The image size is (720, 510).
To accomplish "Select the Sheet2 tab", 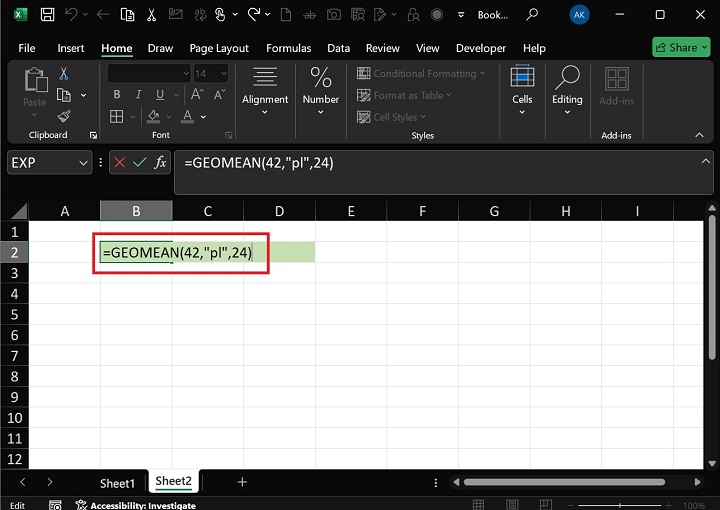I will click(x=173, y=481).
